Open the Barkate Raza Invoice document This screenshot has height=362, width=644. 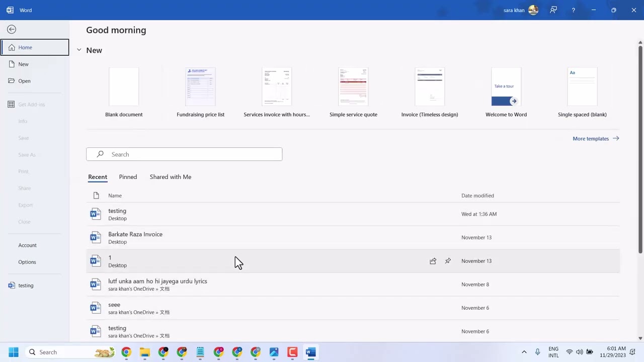(353, 237)
